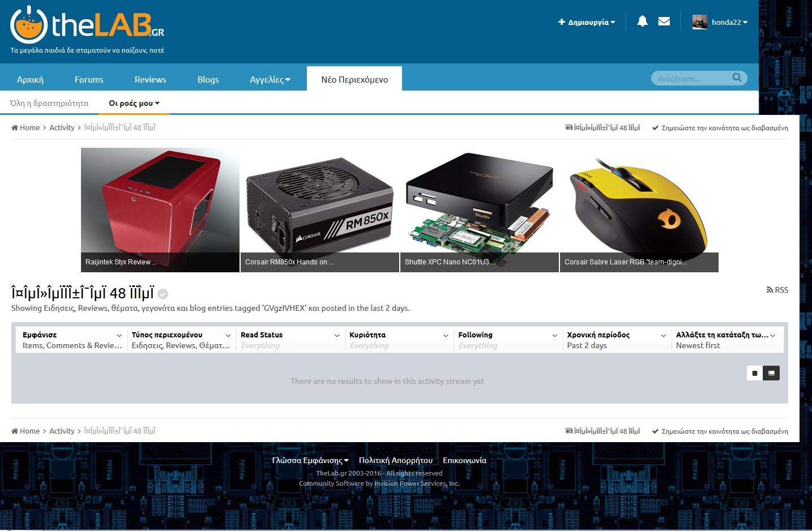Click RSS feed link
This screenshot has height=531, width=812.
tap(777, 290)
